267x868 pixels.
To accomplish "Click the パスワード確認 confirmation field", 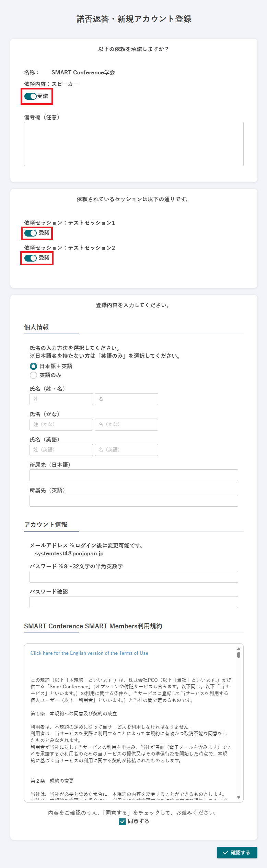I will point(133,602).
